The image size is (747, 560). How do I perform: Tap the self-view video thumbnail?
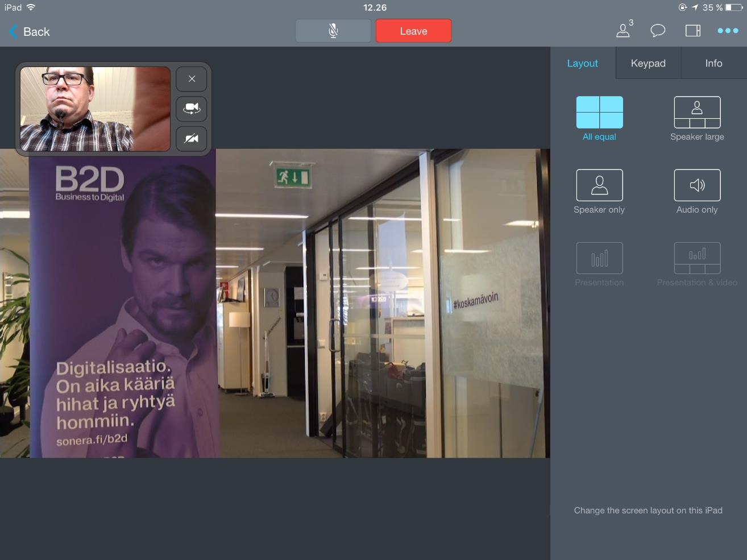[95, 109]
